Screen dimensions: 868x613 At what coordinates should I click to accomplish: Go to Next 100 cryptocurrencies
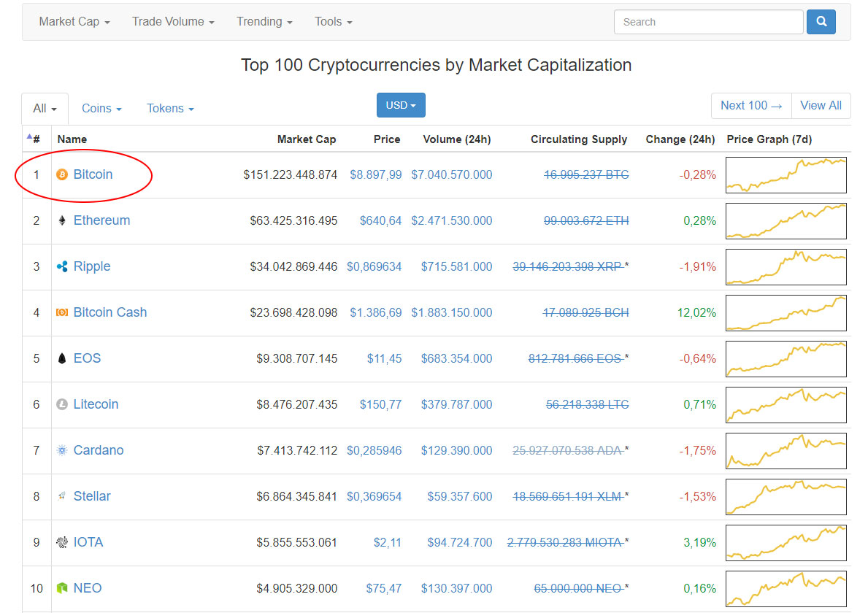pos(751,106)
